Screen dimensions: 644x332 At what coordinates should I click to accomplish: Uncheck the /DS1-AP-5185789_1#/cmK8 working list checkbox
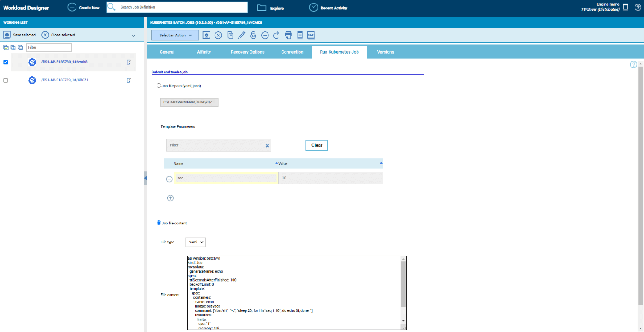point(5,62)
